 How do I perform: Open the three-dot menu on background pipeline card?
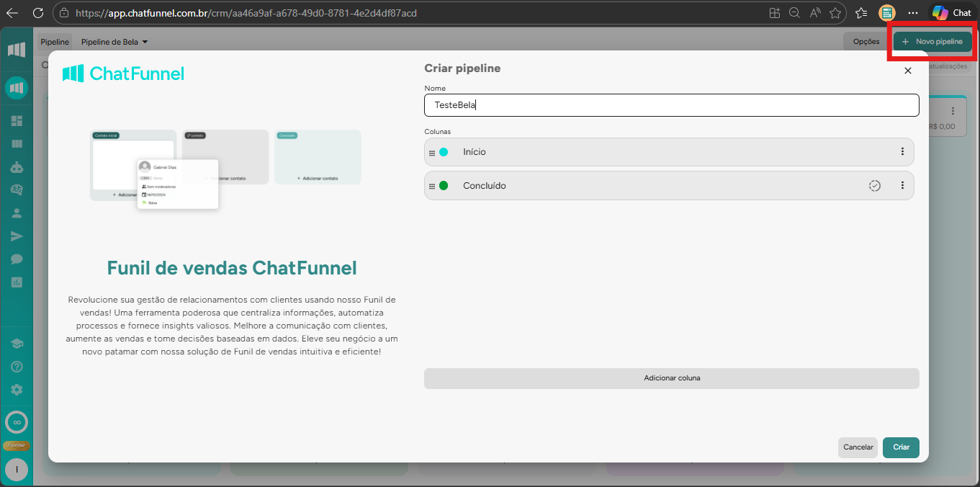tap(953, 111)
